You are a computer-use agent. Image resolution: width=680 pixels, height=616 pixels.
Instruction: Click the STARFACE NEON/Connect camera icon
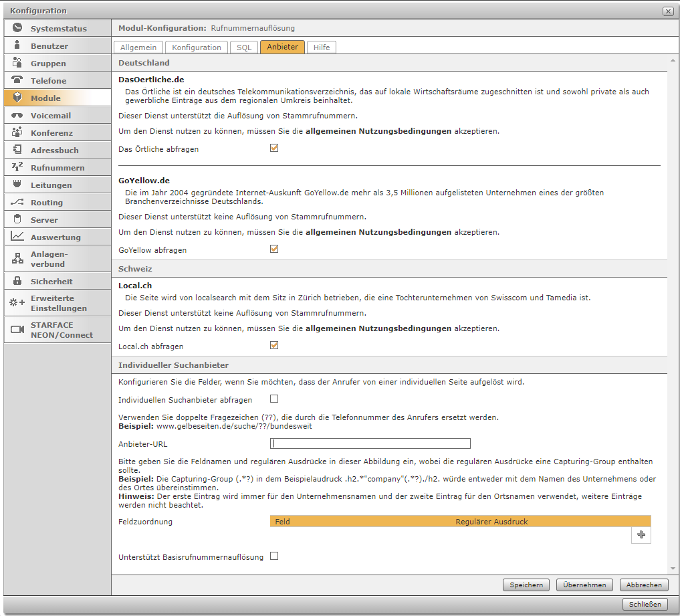coord(17,330)
